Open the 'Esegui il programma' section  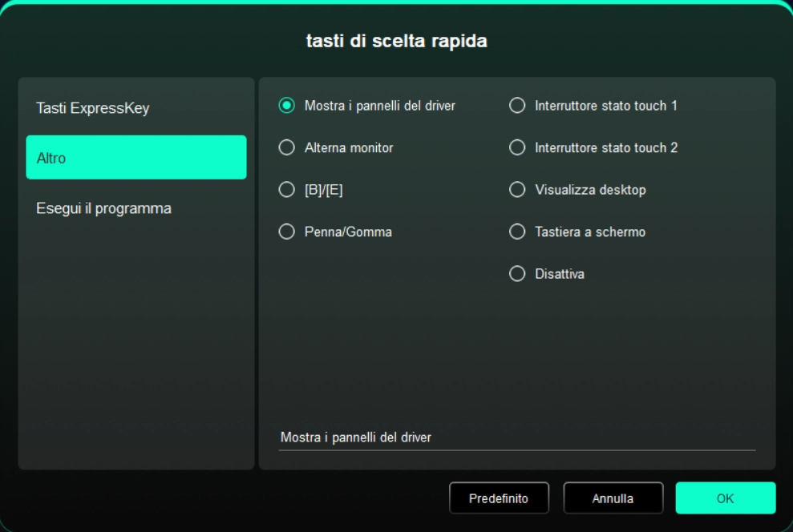click(136, 208)
